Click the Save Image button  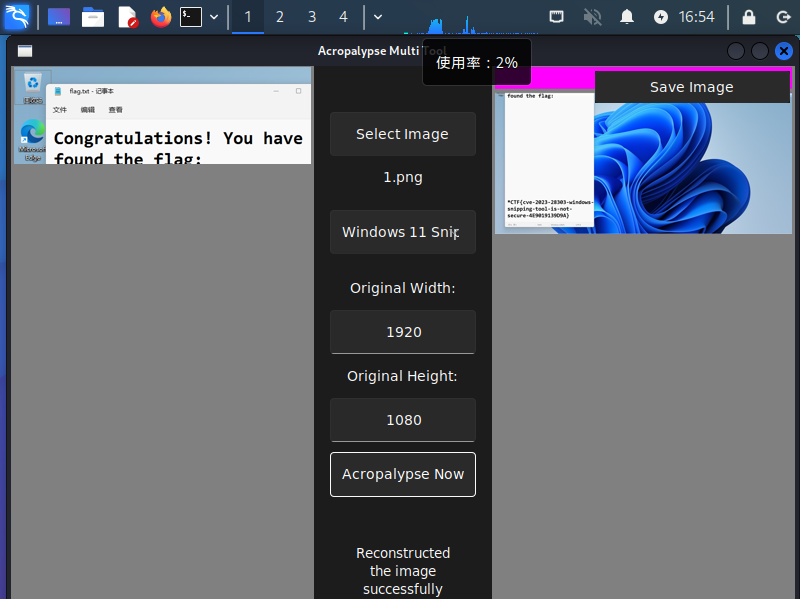691,87
